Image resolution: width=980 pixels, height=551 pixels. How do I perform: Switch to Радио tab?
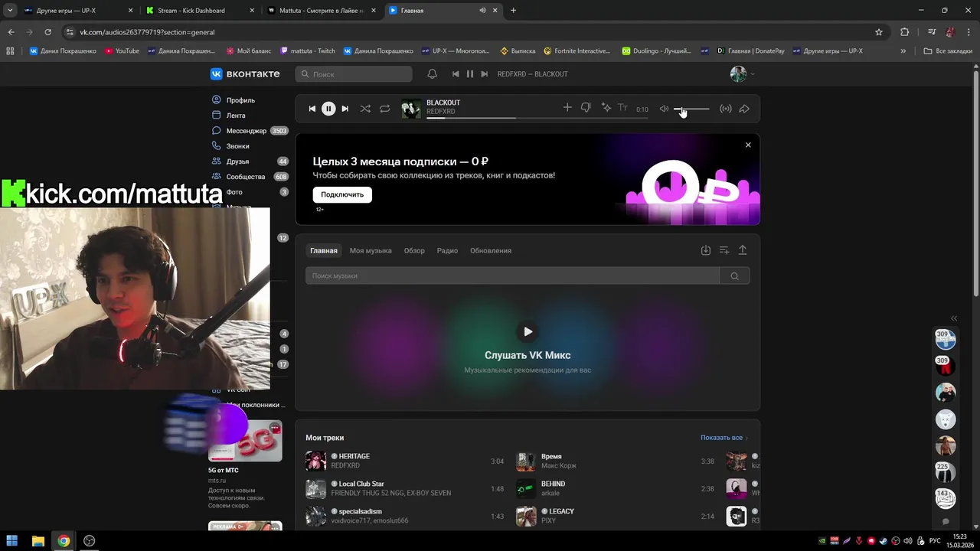[447, 250]
